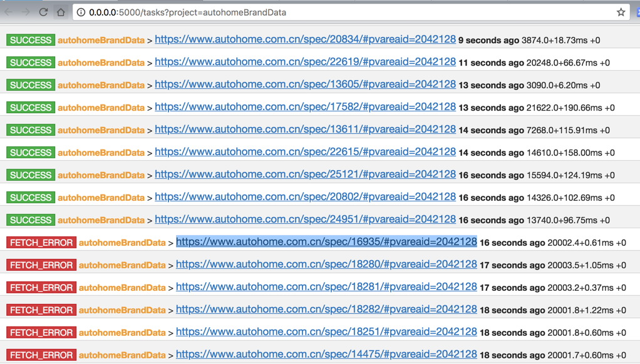The image size is (640, 364).
Task: Reload the tasks page
Action: coord(43,13)
